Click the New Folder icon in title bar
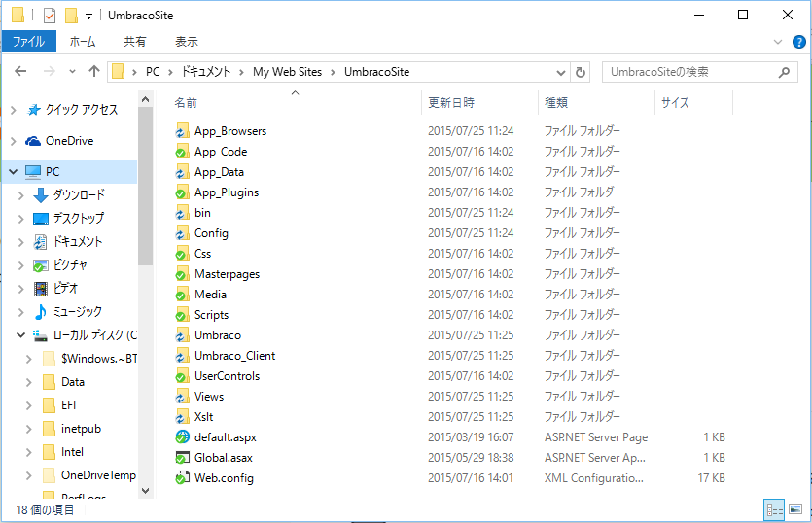Image resolution: width=812 pixels, height=523 pixels. [x=71, y=16]
